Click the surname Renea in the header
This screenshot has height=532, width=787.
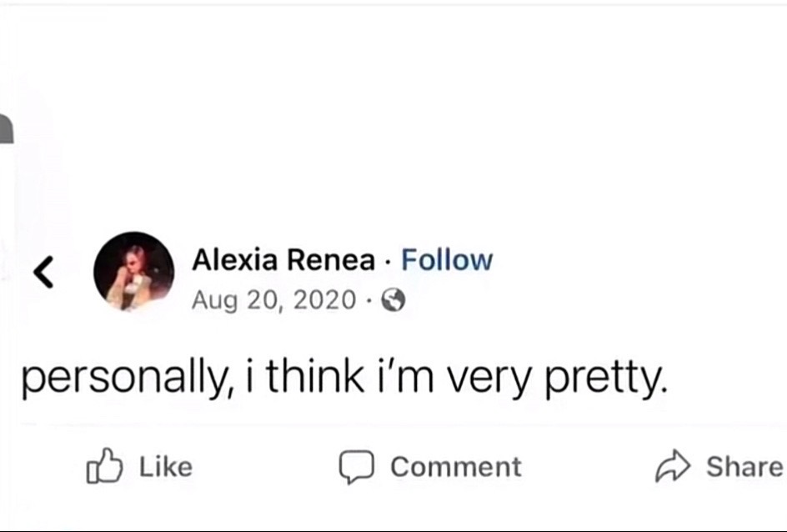331,260
